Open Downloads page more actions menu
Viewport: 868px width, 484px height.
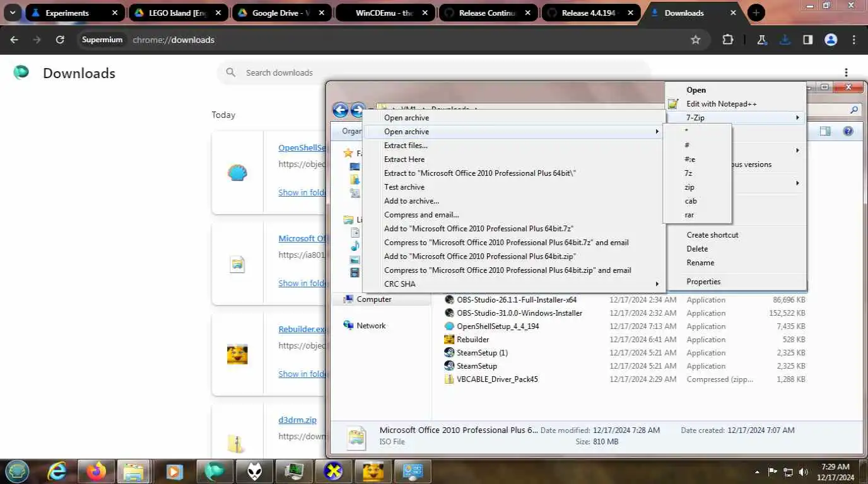847,72
